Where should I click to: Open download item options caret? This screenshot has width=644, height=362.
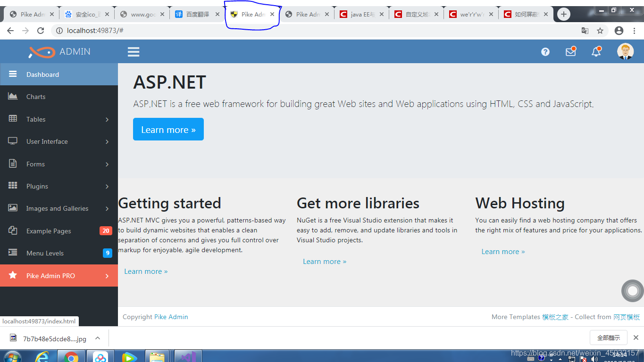(98, 338)
